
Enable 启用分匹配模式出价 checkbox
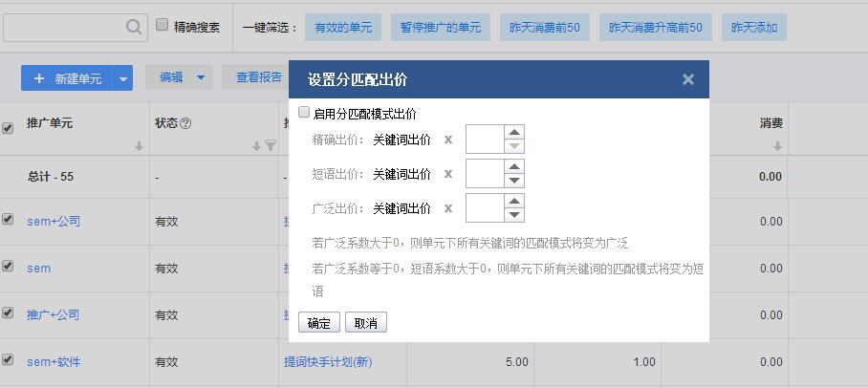pyautogui.click(x=305, y=113)
